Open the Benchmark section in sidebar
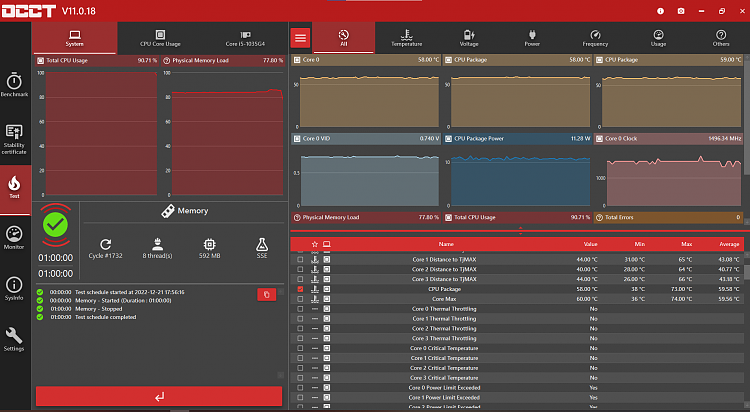This screenshot has width=750, height=412. pyautogui.click(x=14, y=85)
